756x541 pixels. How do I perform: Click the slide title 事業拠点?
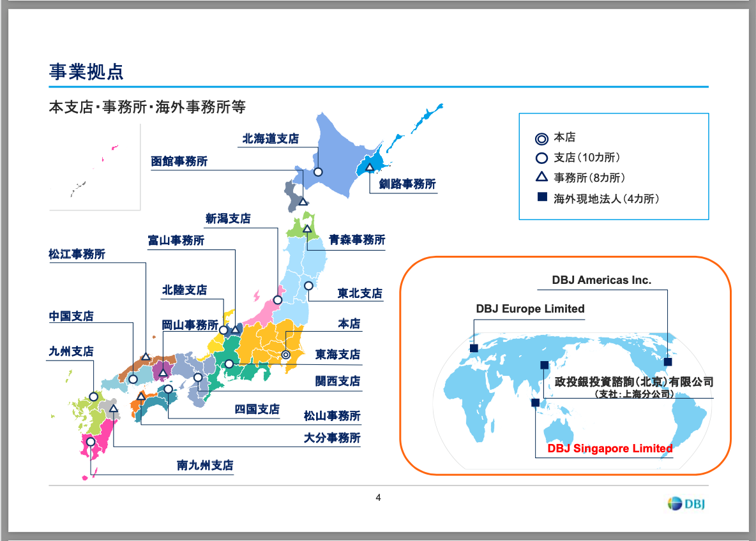(86, 72)
